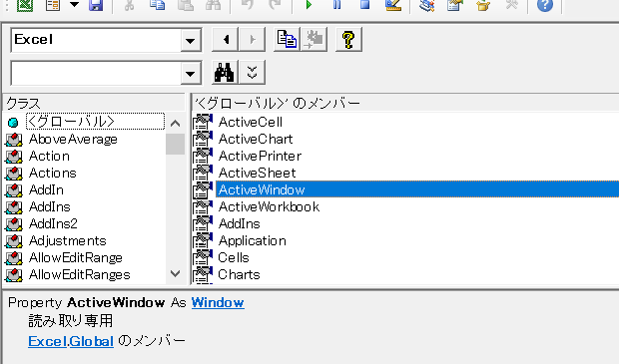Viewport: 619px width, 364px height.
Task: Click the Reset stop icon
Action: pyautogui.click(x=364, y=5)
